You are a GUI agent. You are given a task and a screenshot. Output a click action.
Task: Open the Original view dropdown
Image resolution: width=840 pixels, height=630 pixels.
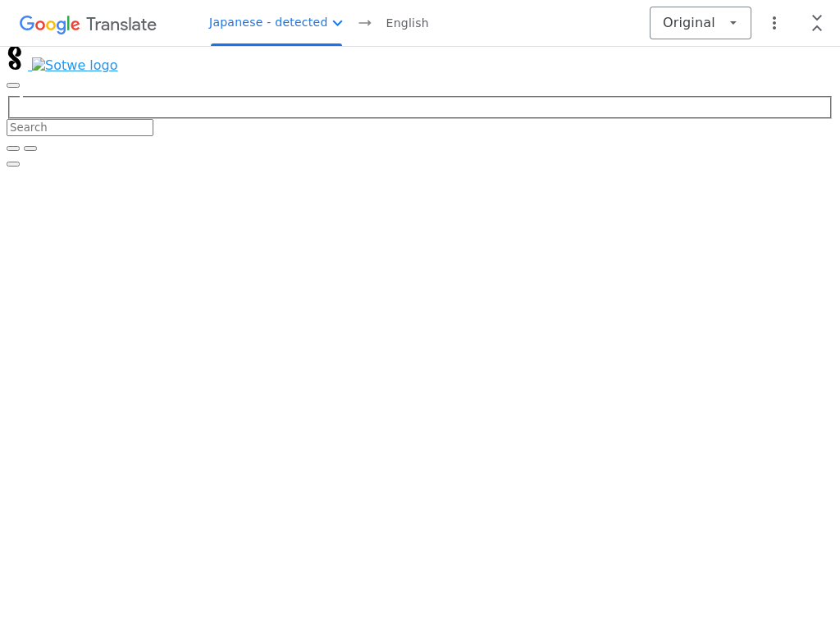point(700,23)
